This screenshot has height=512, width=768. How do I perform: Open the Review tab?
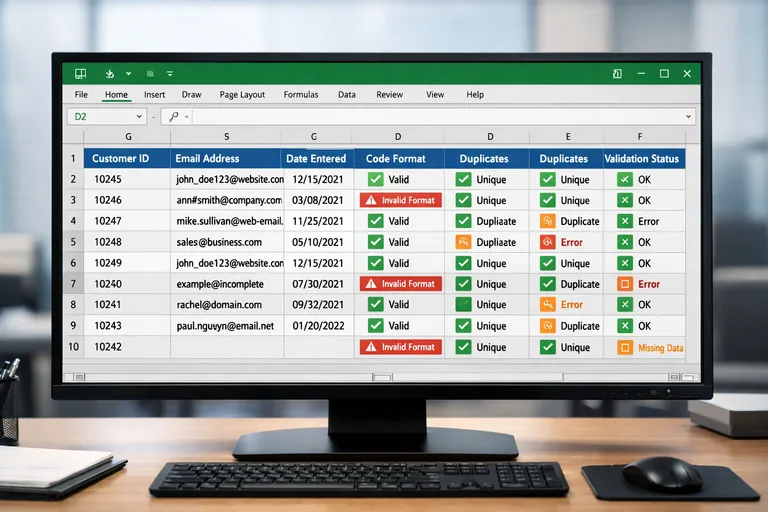pos(389,95)
